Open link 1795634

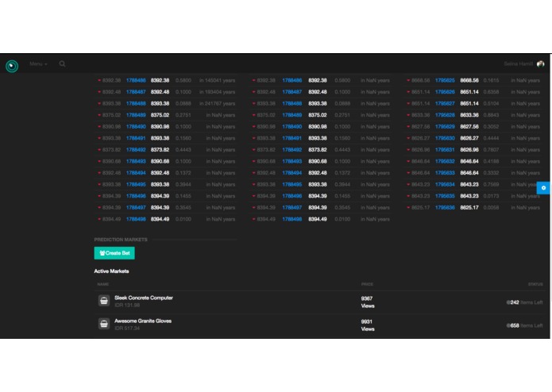(x=445, y=185)
